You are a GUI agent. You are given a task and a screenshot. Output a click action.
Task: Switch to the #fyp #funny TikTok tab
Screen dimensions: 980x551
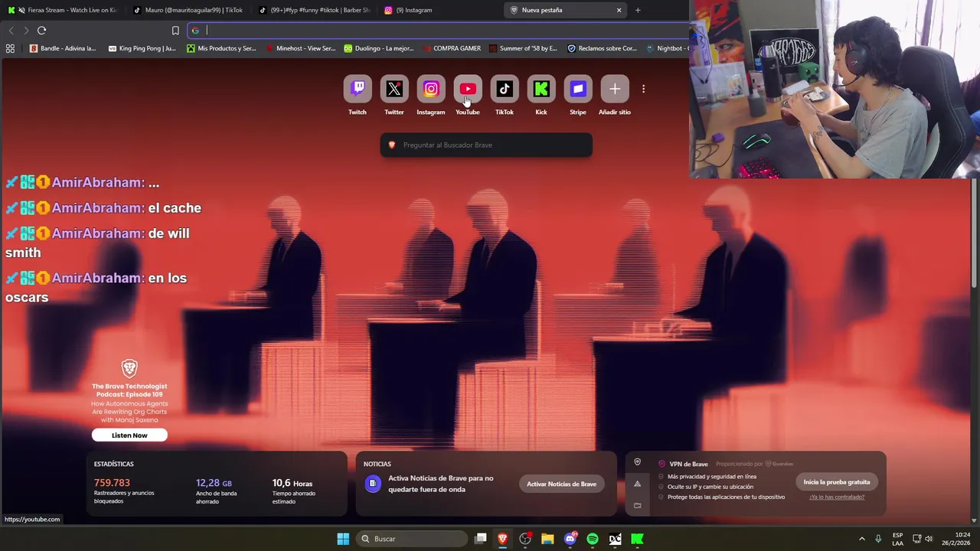314,10
